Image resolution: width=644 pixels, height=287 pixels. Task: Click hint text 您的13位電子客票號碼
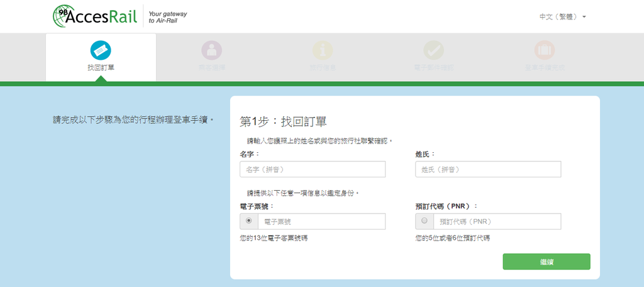(274, 238)
